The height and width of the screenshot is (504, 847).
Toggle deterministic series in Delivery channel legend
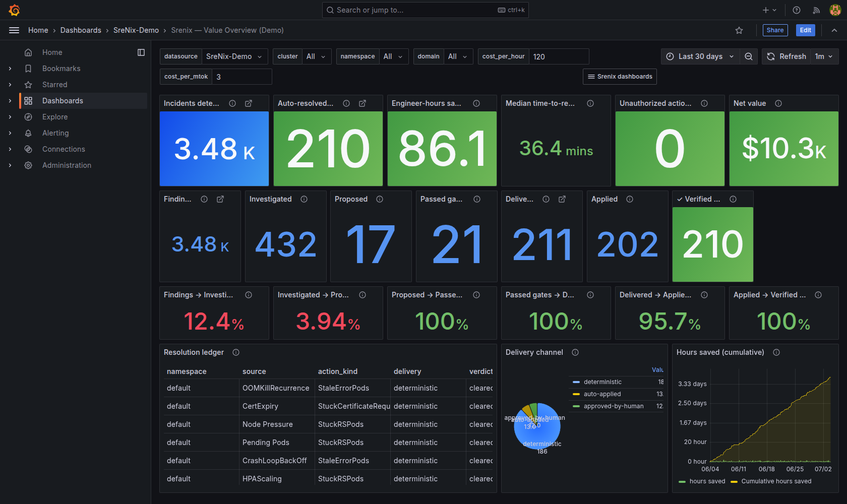602,382
